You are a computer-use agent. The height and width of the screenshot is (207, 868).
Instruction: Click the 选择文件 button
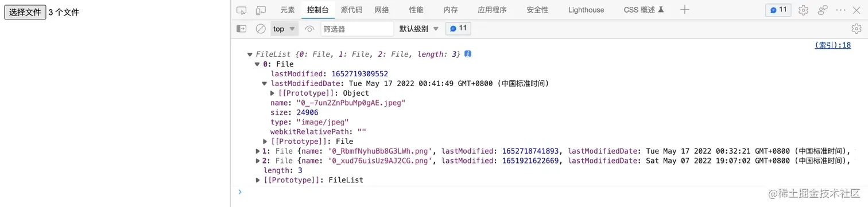coord(25,12)
